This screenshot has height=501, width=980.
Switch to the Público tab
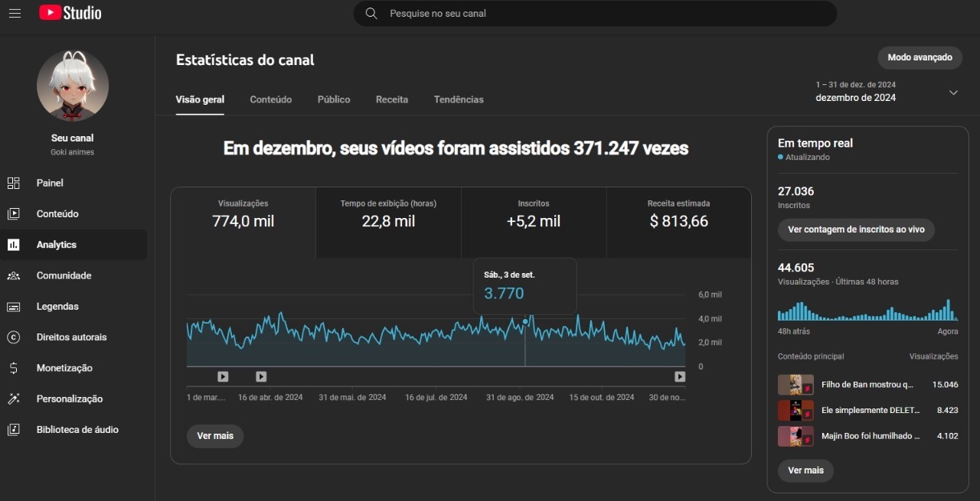click(x=334, y=99)
